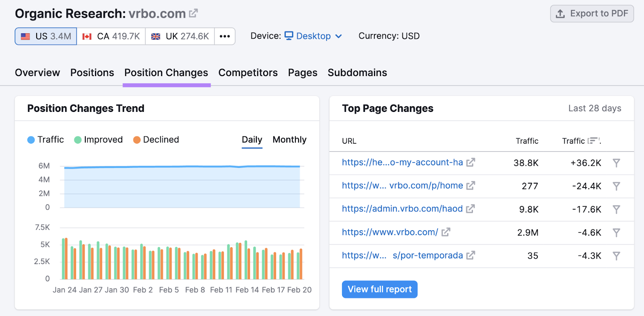This screenshot has width=644, height=316.
Task: Click filter icon for vrbo.com/p/home row
Action: (x=616, y=186)
